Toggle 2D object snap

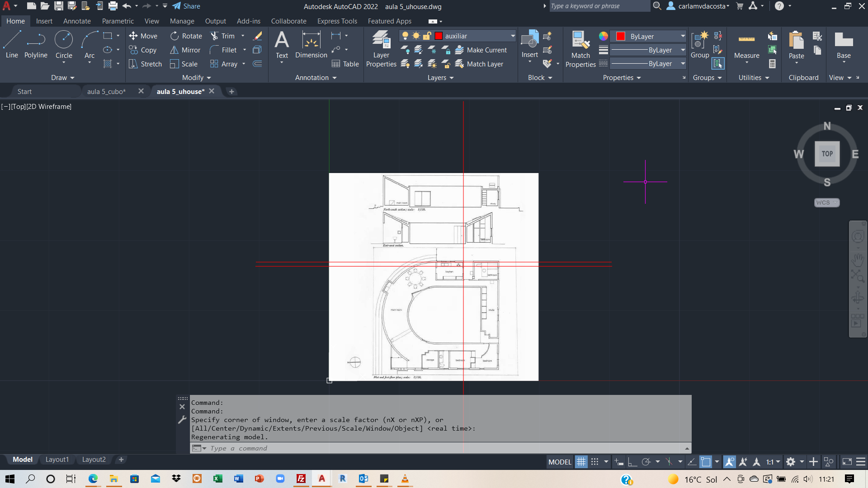(x=706, y=462)
